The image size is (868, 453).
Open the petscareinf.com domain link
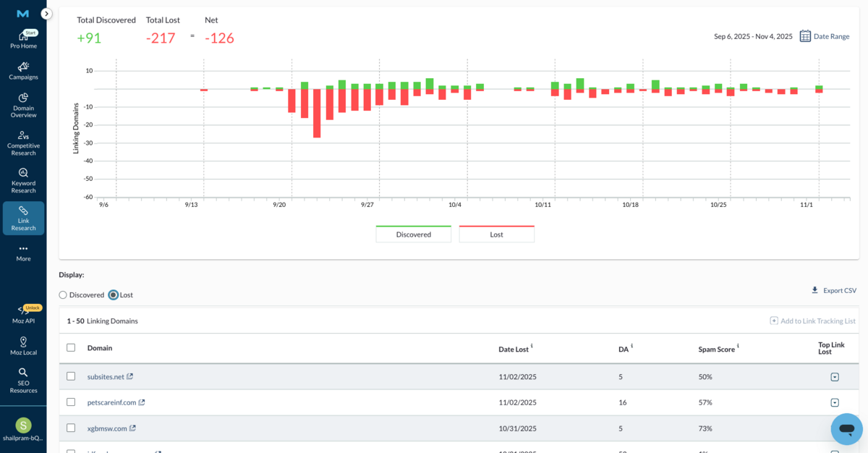[111, 402]
